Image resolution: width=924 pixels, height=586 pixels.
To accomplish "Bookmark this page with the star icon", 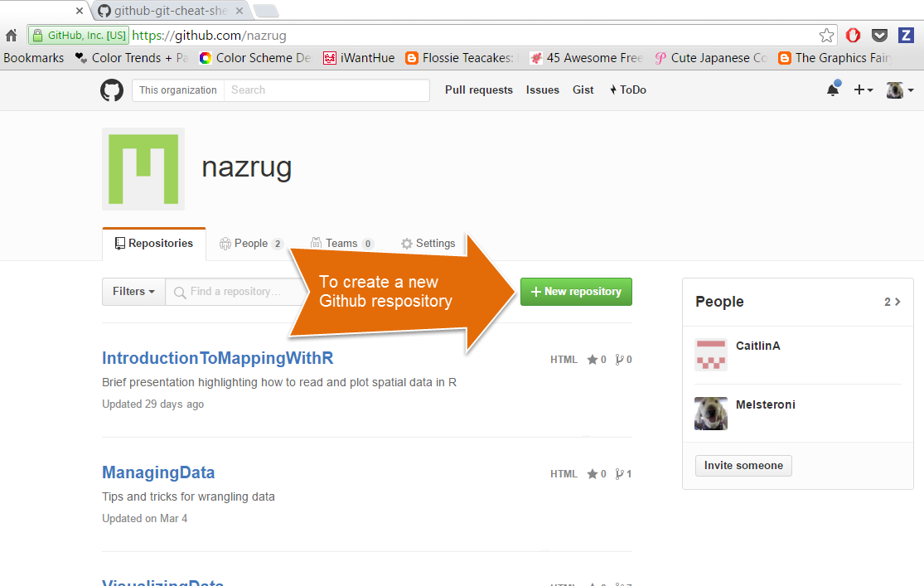I will point(827,36).
